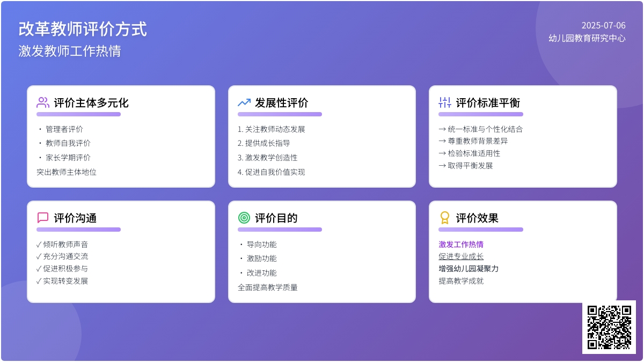This screenshot has height=362, width=644.
Task: Click list item 4. 促进自我价值实现
Action: pos(272,172)
